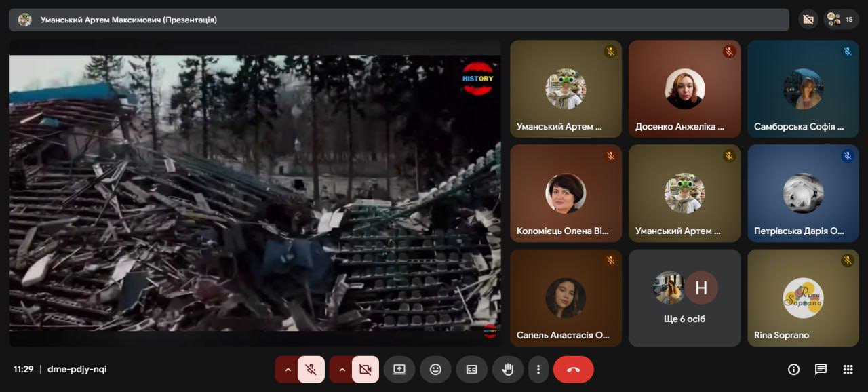The image size is (868, 392).
Task: Expand the audio settings arrow
Action: pyautogui.click(x=288, y=370)
